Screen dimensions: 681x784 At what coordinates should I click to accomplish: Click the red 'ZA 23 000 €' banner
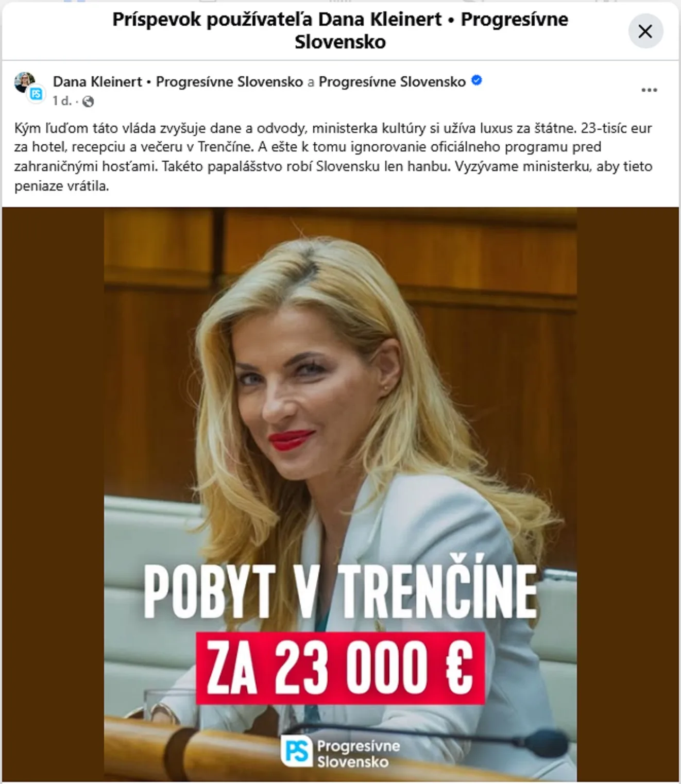(340, 668)
